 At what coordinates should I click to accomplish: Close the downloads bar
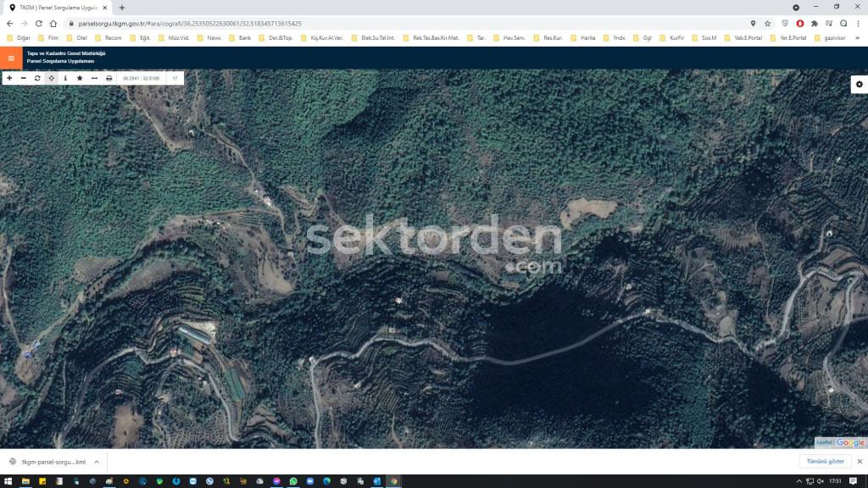(860, 462)
